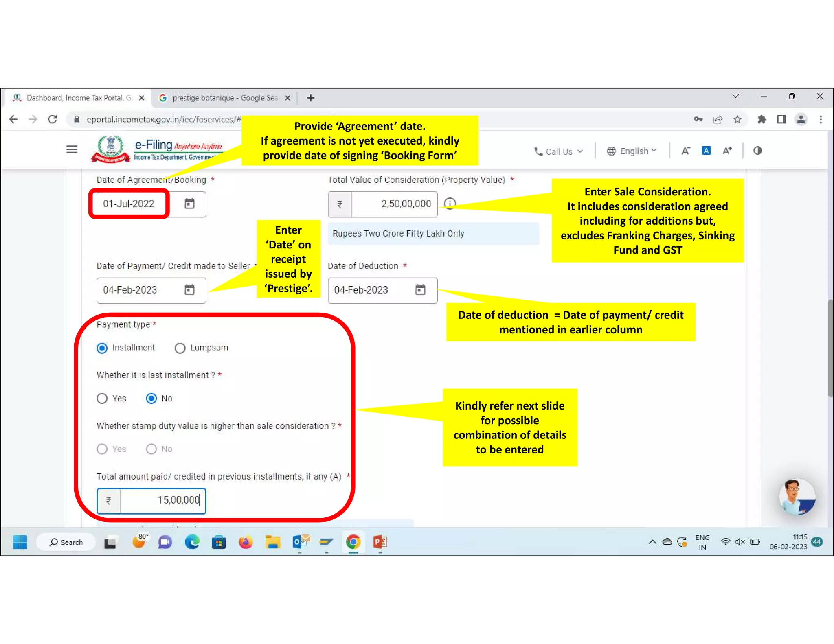Image resolution: width=834 pixels, height=644 pixels.
Task: Open calendar picker for Date of Deduction
Action: (420, 290)
